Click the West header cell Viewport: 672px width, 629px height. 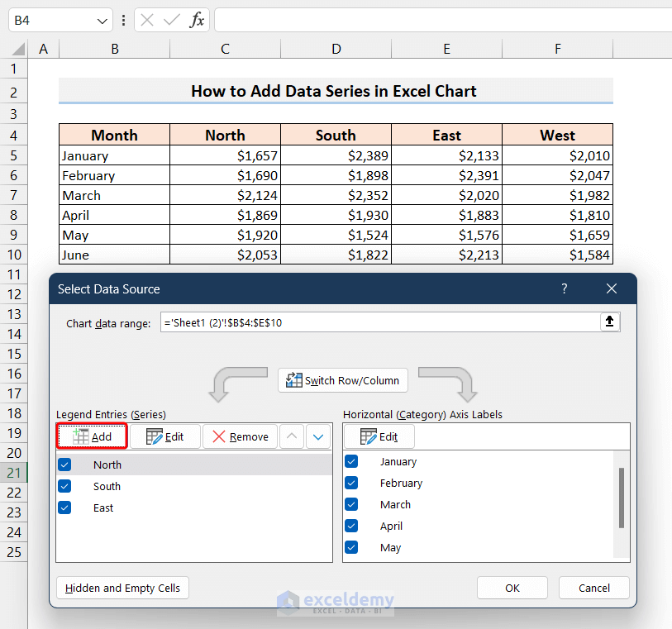[558, 135]
